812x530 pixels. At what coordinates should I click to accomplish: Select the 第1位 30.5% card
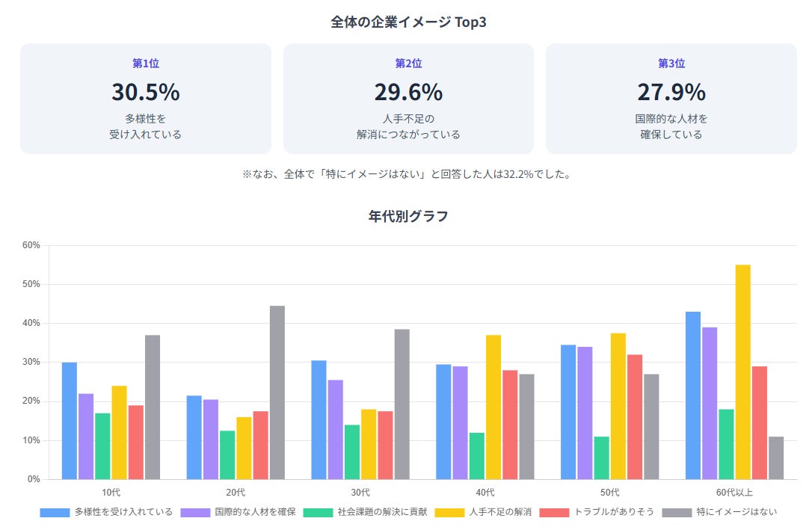point(146,99)
